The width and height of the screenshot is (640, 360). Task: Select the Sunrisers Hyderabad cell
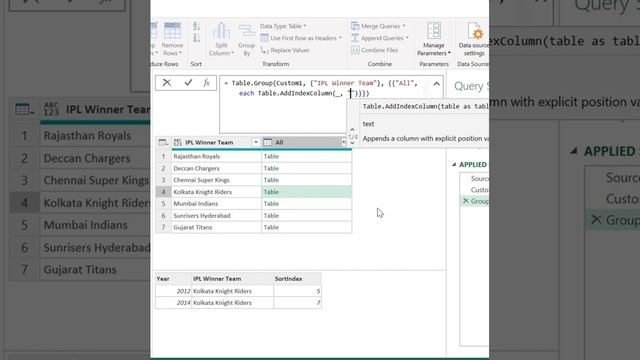216,216
